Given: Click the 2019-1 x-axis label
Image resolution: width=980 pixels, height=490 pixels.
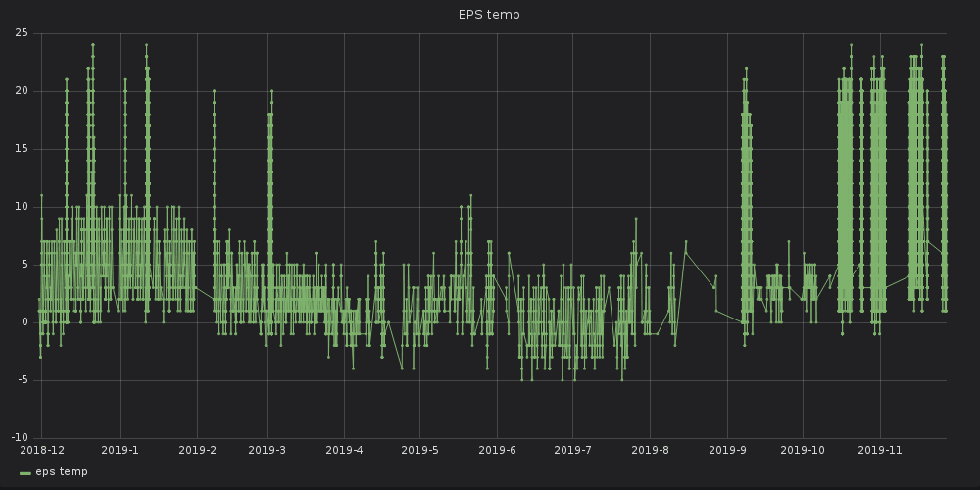Looking at the screenshot, I should [x=120, y=451].
